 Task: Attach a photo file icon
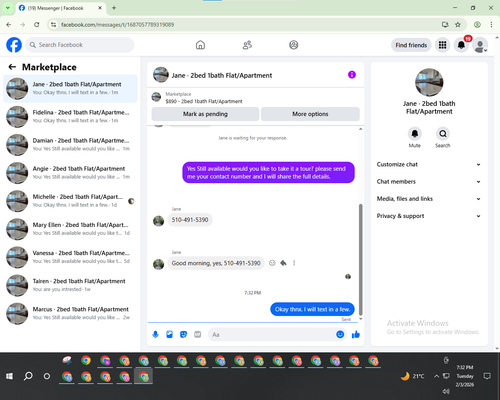click(x=169, y=334)
